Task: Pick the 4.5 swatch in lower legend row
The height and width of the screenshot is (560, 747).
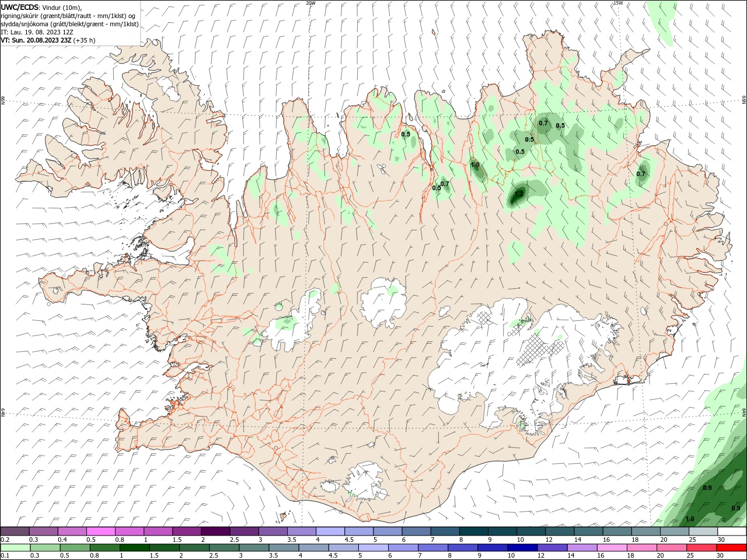Action: [344, 548]
